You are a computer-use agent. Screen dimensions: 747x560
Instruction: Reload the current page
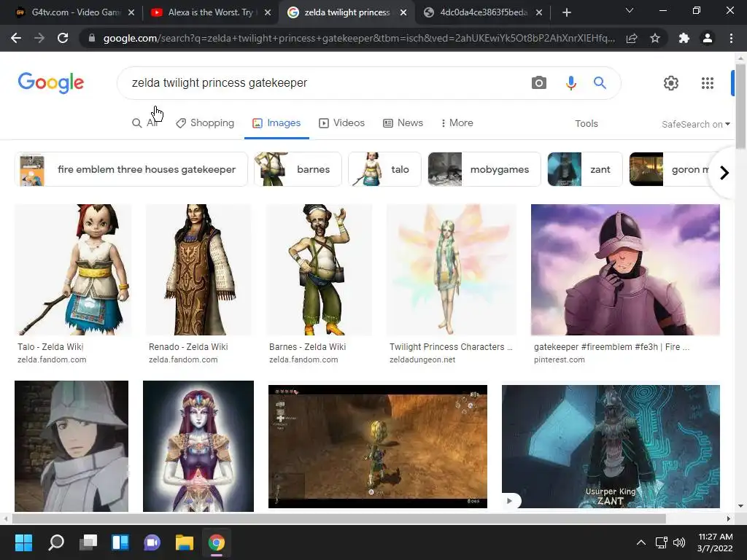[63, 38]
